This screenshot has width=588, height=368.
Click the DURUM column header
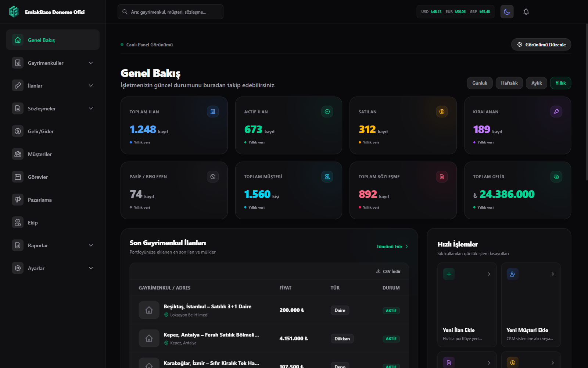[x=391, y=288]
